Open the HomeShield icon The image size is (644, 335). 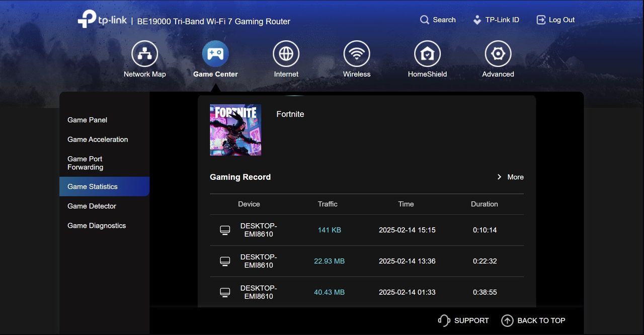click(427, 54)
